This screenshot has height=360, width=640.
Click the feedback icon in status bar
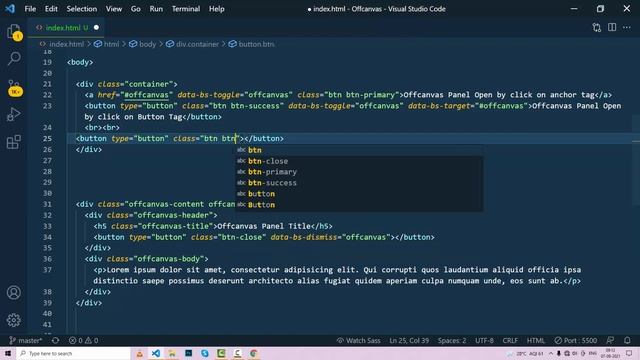point(610,340)
